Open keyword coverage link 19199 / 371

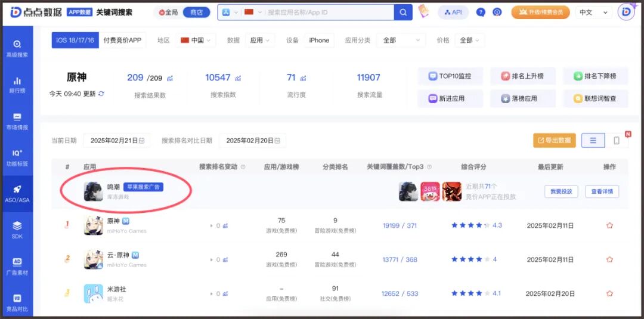[400, 225]
